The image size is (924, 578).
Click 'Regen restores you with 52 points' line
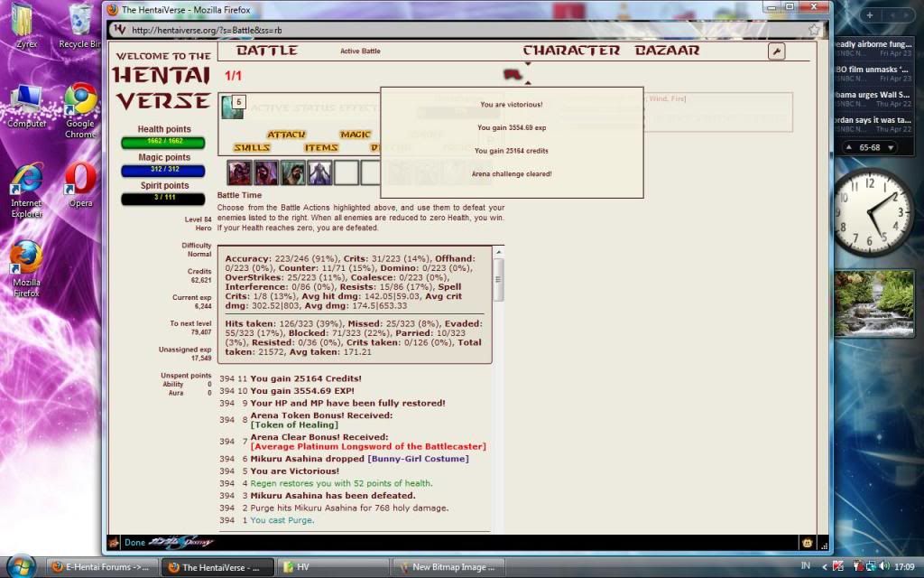click(341, 484)
